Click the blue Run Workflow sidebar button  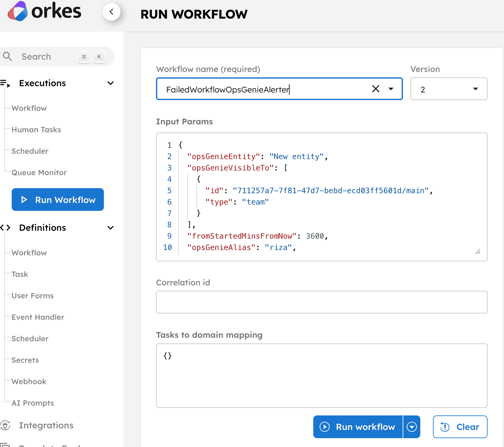[x=58, y=200]
